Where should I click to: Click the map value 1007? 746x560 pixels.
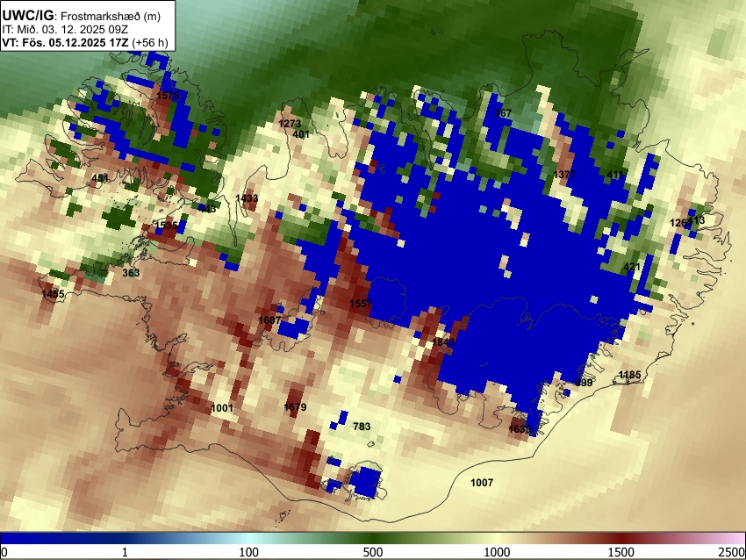coord(482,483)
